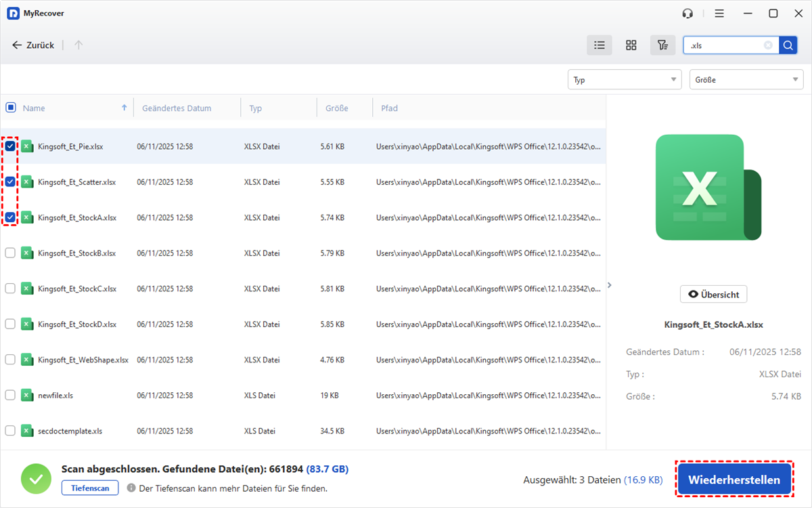Uncheck Kingsoft_Et_Pie.xlsx checkbox
The width and height of the screenshot is (812, 508).
10,146
